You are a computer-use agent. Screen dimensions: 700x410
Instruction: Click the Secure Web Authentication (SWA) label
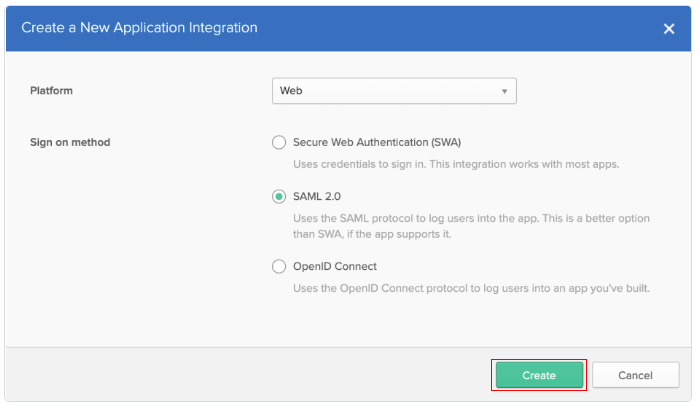pyautogui.click(x=377, y=142)
